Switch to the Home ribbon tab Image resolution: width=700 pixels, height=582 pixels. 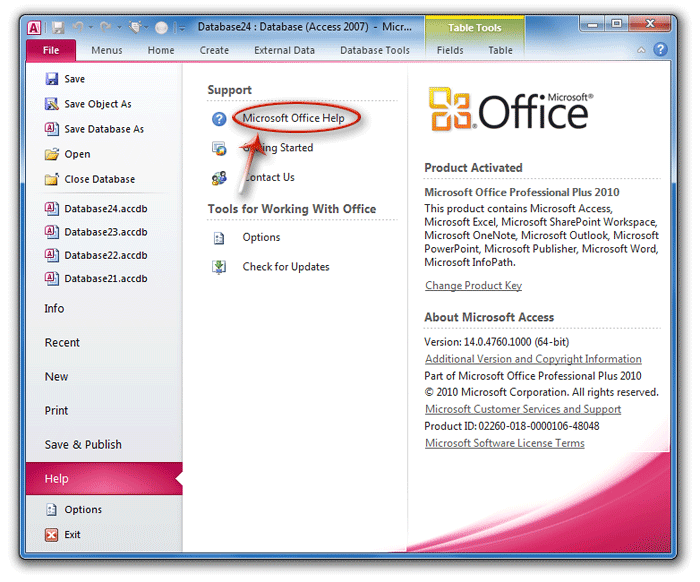(161, 50)
